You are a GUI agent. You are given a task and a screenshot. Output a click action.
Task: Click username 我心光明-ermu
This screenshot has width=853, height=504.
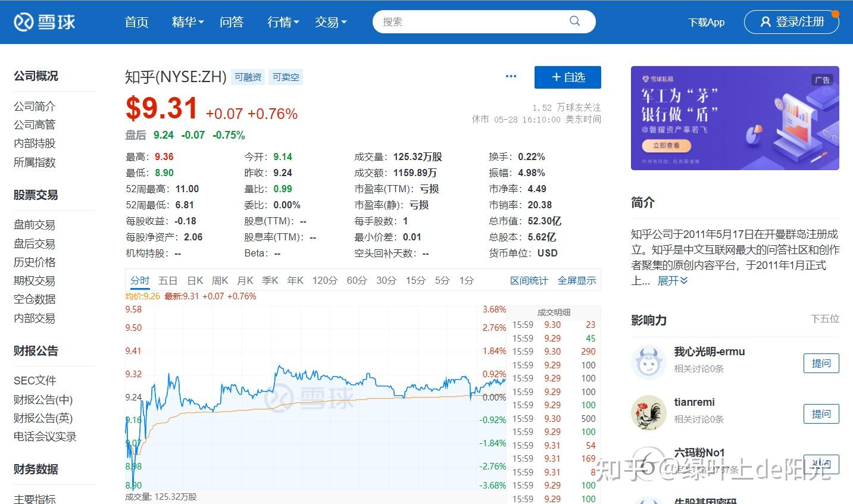710,352
